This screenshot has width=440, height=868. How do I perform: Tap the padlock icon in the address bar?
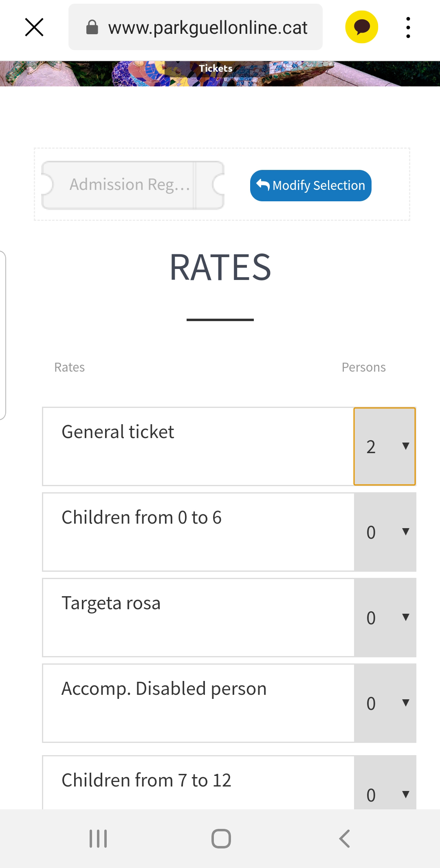[x=92, y=27]
